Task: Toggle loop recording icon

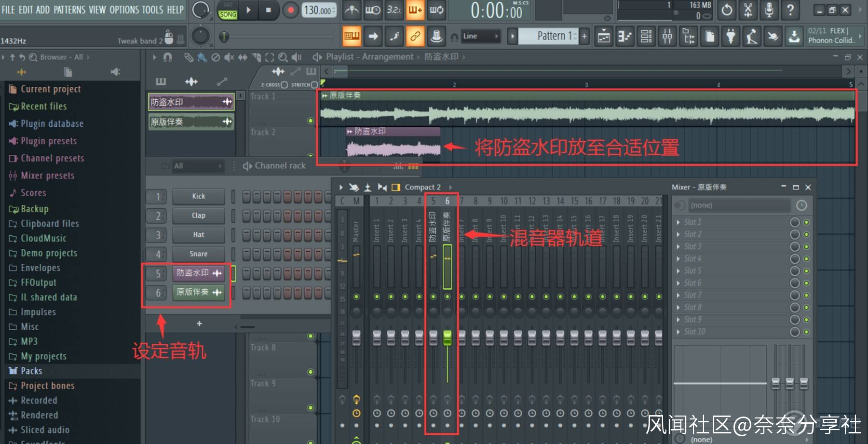Action: tap(436, 10)
